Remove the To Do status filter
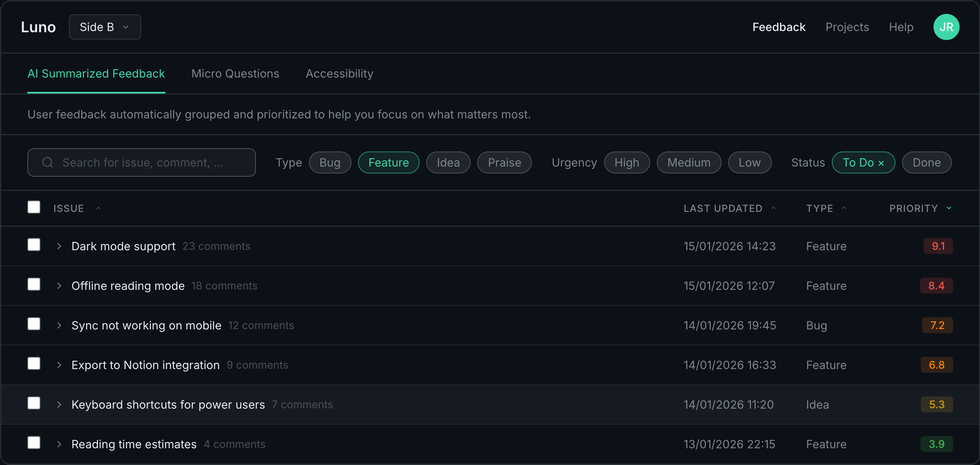 click(x=881, y=162)
